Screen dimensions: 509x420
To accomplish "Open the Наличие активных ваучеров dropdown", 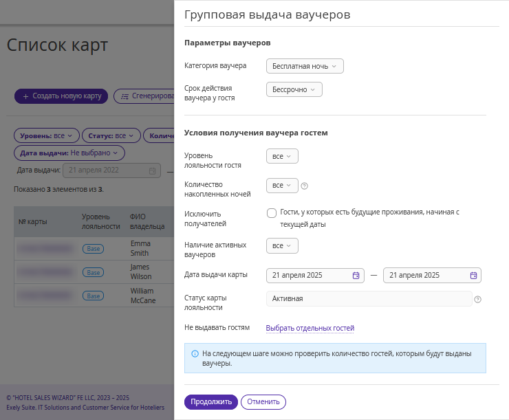I will click(x=282, y=246).
